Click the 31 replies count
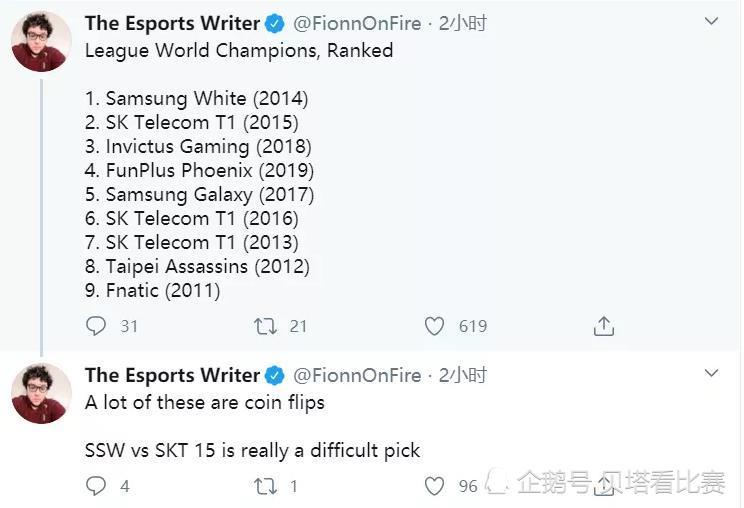Image resolution: width=744 pixels, height=508 pixels. [129, 326]
